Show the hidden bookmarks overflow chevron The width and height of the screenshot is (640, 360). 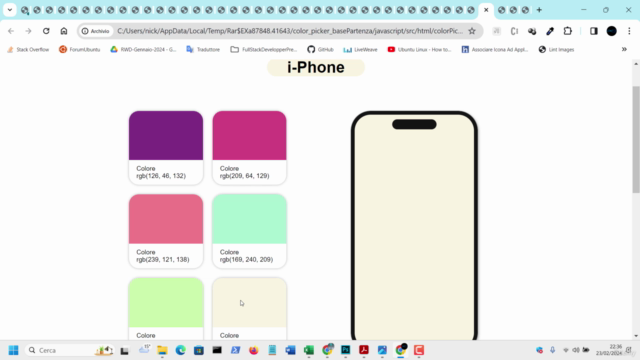pos(624,49)
